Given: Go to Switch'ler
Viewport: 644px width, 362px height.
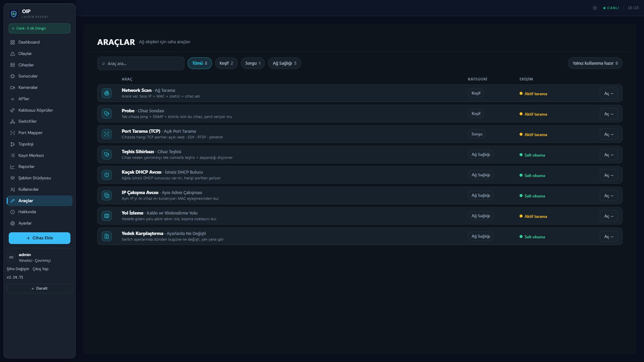Looking at the screenshot, I should (x=40, y=121).
